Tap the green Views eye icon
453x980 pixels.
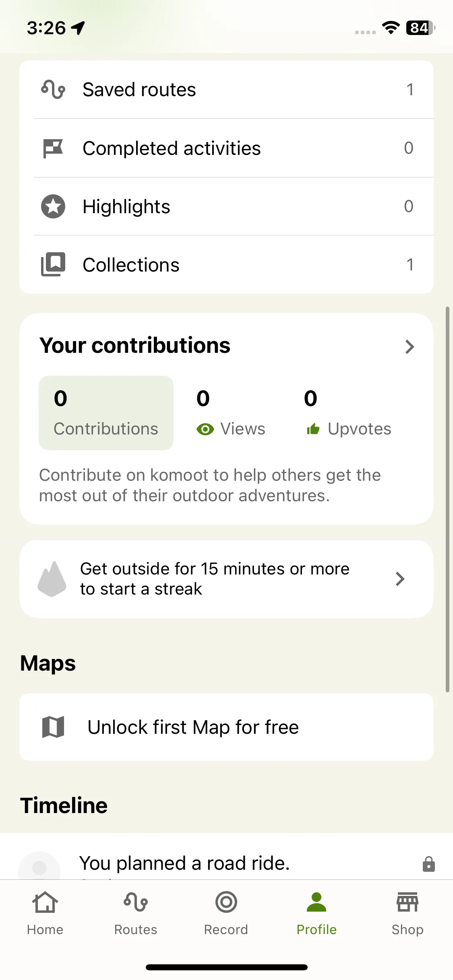pos(205,429)
